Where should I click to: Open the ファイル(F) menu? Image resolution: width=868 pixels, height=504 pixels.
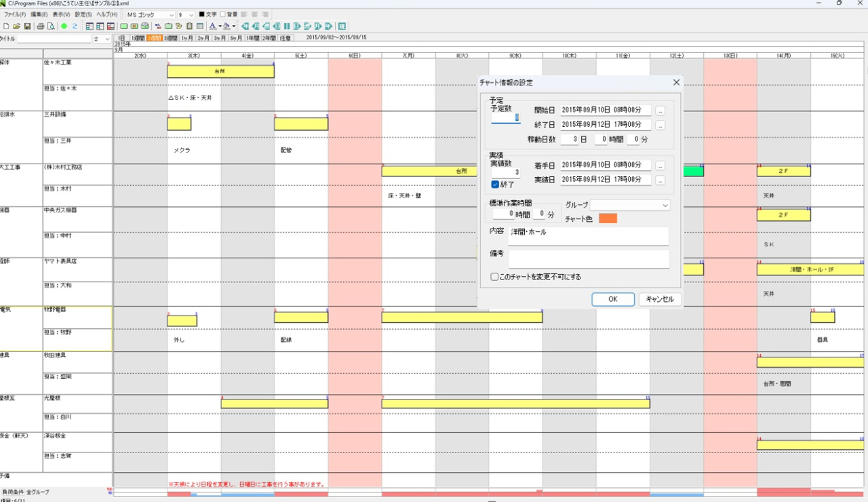[15, 14]
